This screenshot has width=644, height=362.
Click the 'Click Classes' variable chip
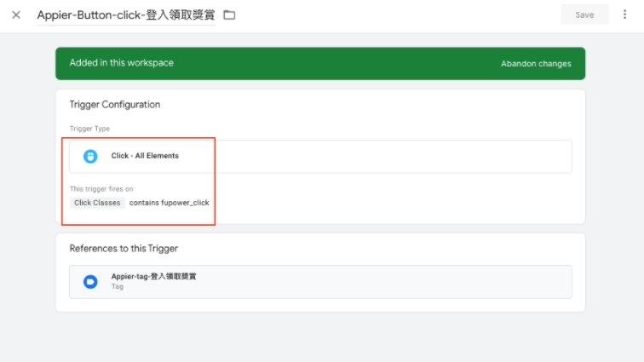[x=97, y=203]
